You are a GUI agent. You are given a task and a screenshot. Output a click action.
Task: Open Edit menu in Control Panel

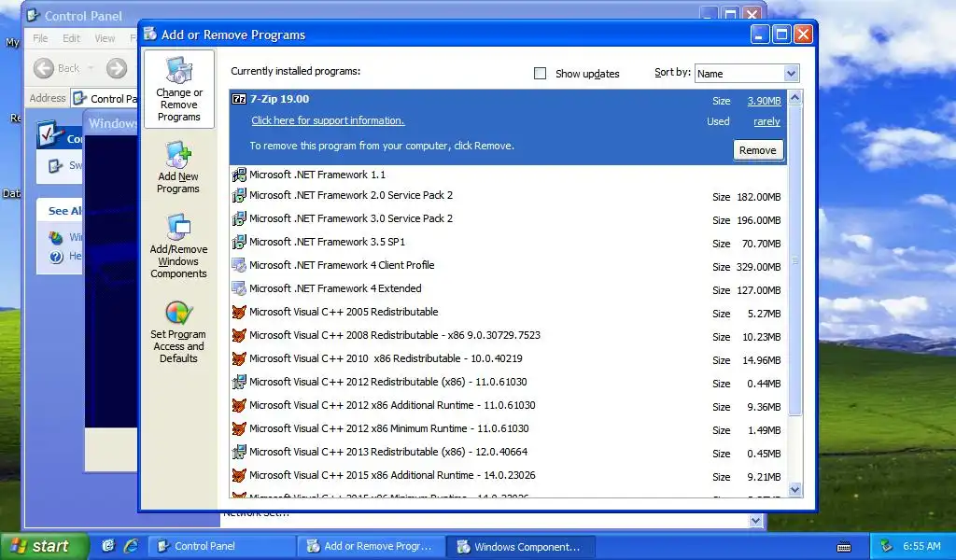click(71, 38)
